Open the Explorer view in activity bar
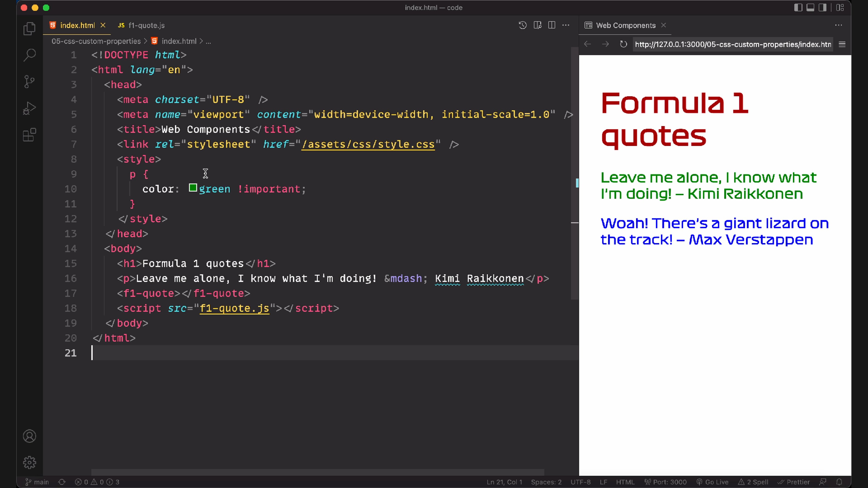This screenshot has height=488, width=868. [29, 28]
